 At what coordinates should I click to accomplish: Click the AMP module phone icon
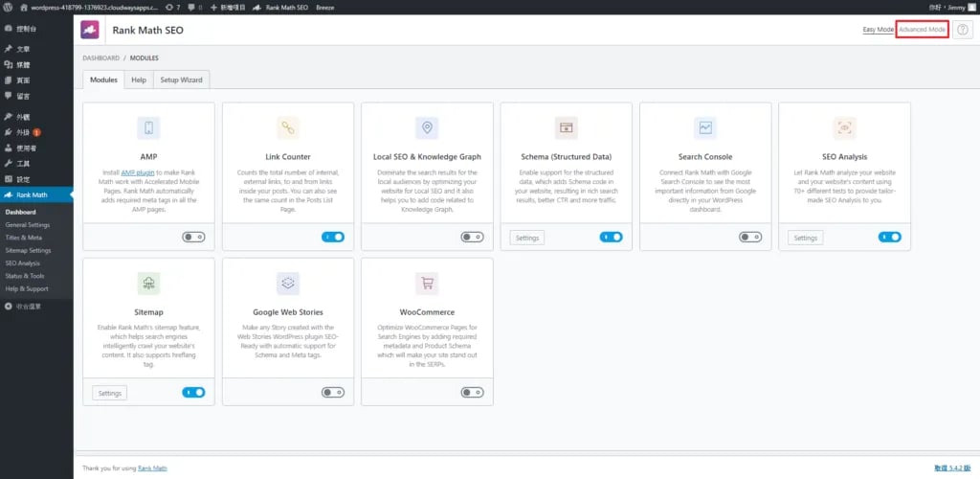click(x=148, y=128)
